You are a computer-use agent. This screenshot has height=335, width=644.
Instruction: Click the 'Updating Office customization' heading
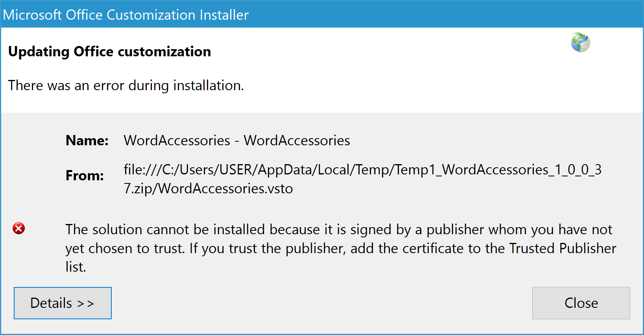coord(109,52)
